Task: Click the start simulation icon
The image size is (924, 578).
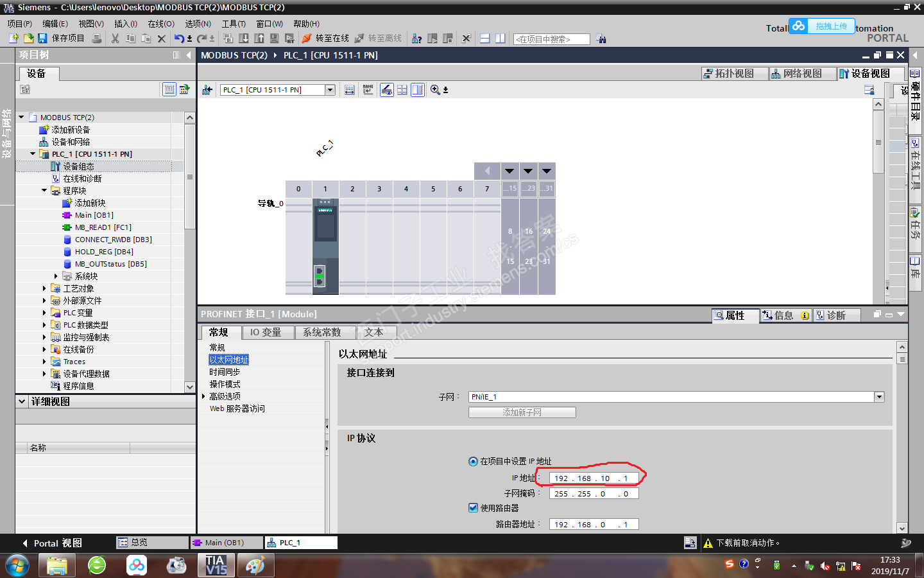Action: click(x=275, y=39)
